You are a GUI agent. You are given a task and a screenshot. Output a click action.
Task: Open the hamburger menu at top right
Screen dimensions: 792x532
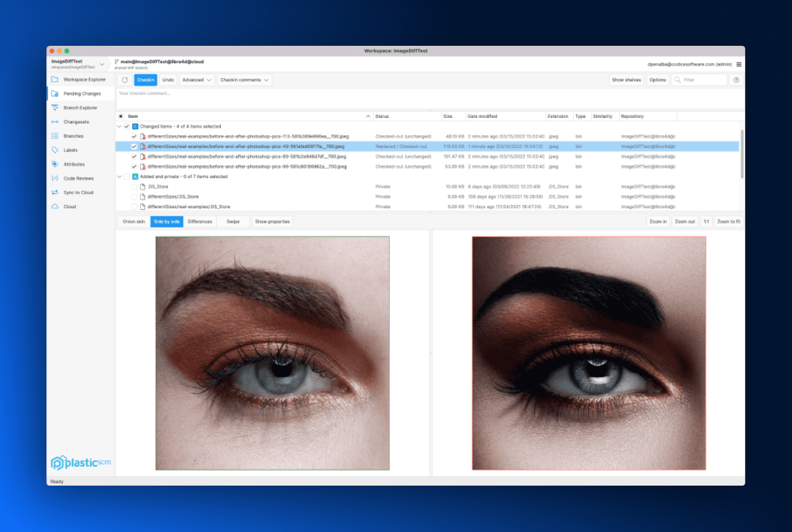tap(739, 64)
